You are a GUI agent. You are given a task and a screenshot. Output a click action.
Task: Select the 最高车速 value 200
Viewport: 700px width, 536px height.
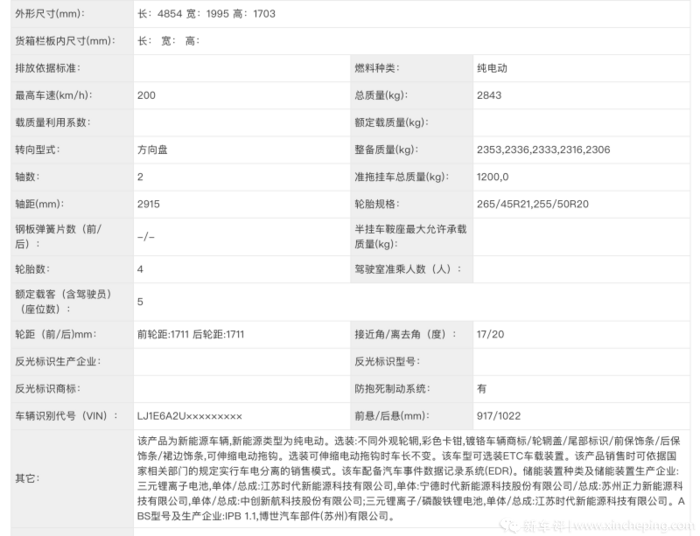[x=146, y=95]
